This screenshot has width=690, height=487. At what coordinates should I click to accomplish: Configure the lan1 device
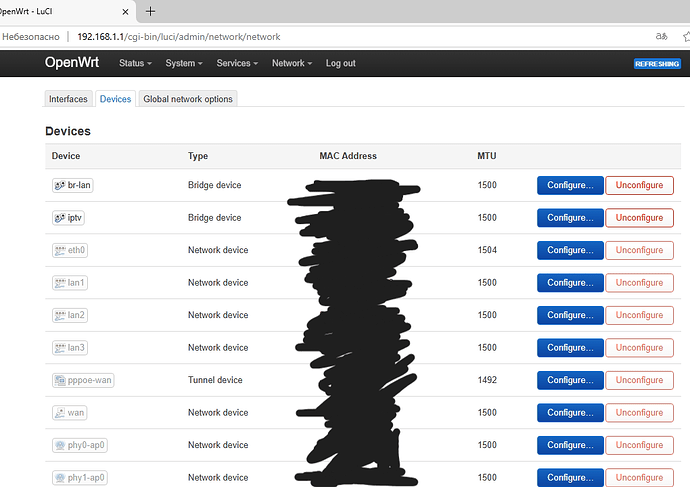570,283
